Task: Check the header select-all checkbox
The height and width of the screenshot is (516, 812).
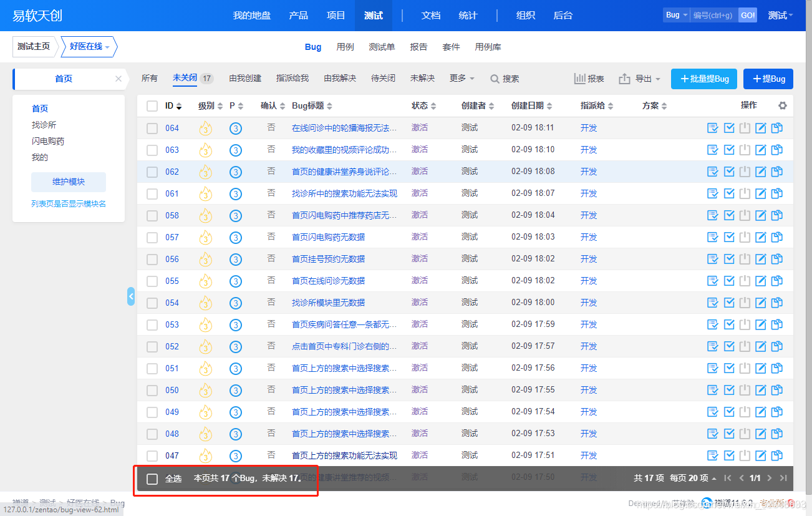Action: 152,106
